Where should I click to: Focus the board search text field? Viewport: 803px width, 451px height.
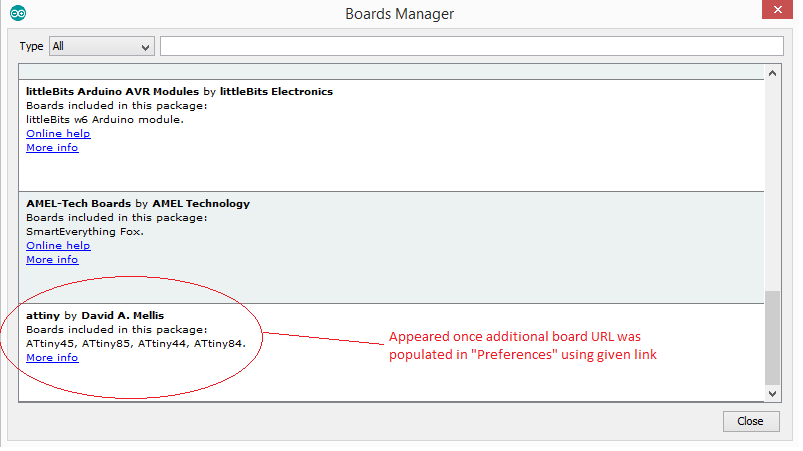(472, 46)
